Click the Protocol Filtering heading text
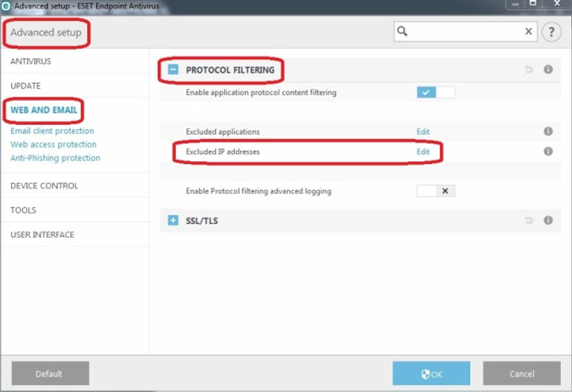Image resolution: width=572 pixels, height=392 pixels. (x=230, y=70)
